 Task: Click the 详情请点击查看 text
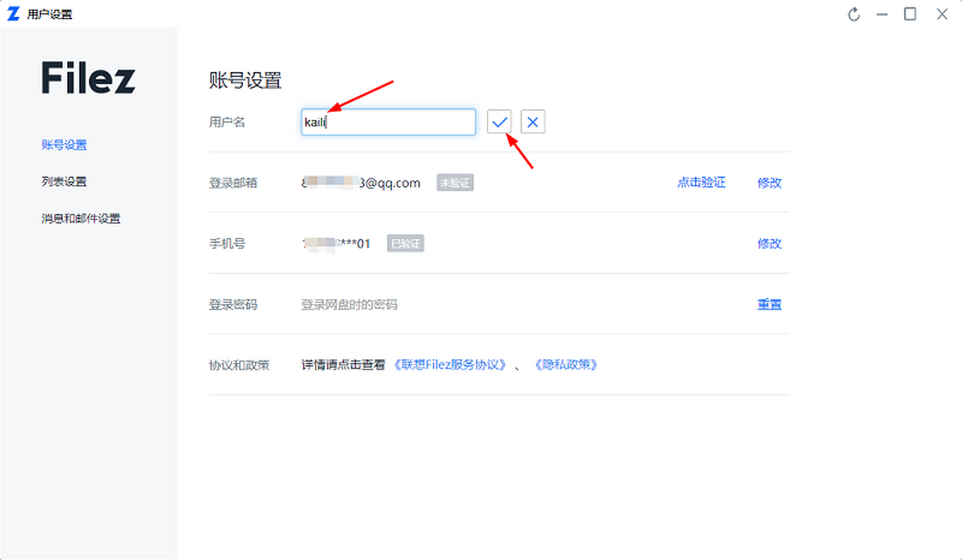[343, 365]
